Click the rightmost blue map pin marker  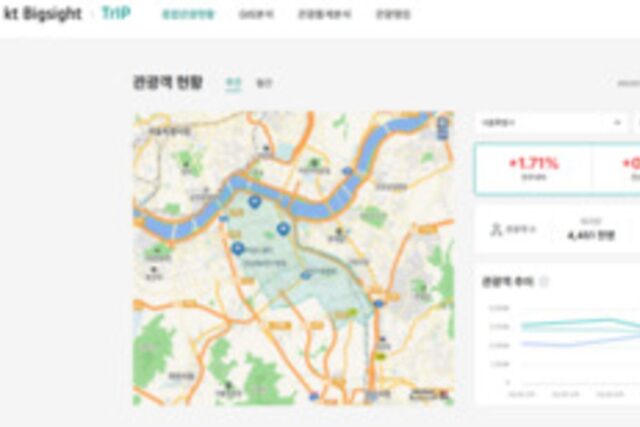283,229
